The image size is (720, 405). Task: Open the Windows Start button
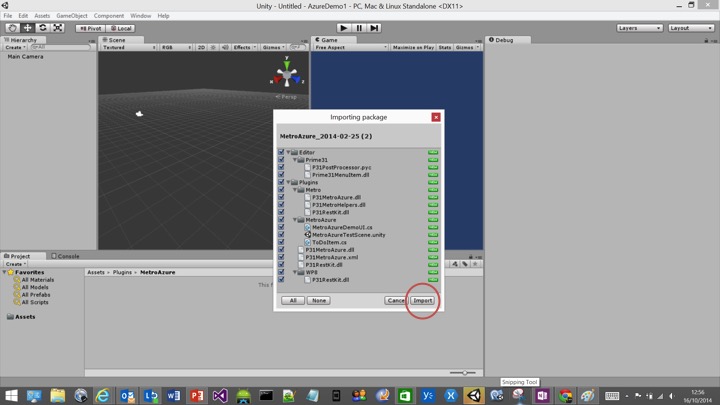pyautogui.click(x=11, y=395)
